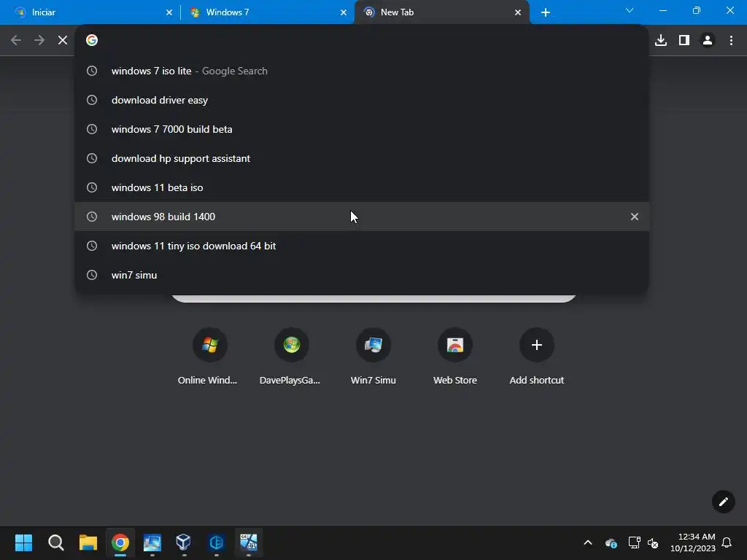
Task: Open Win7 Simu shortcut
Action: (x=373, y=356)
